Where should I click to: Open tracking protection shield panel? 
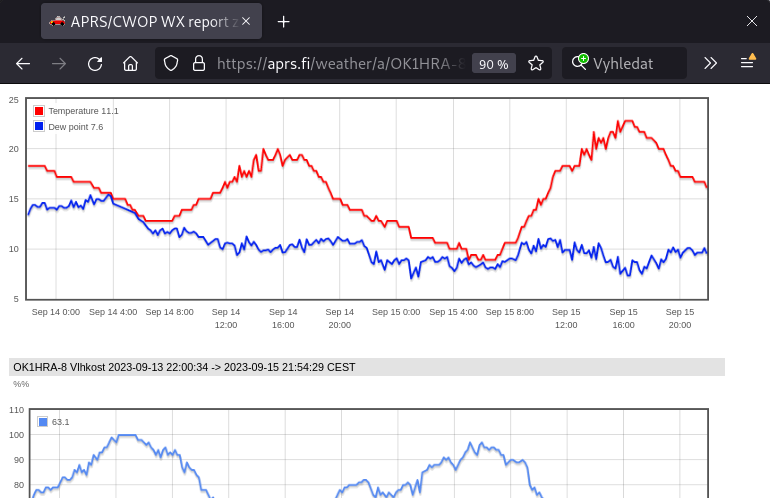171,63
